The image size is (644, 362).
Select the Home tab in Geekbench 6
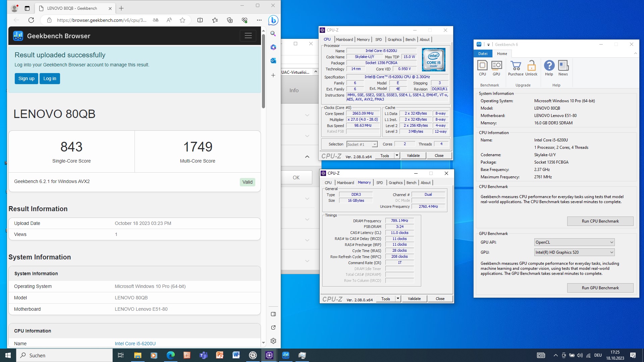coord(502,54)
